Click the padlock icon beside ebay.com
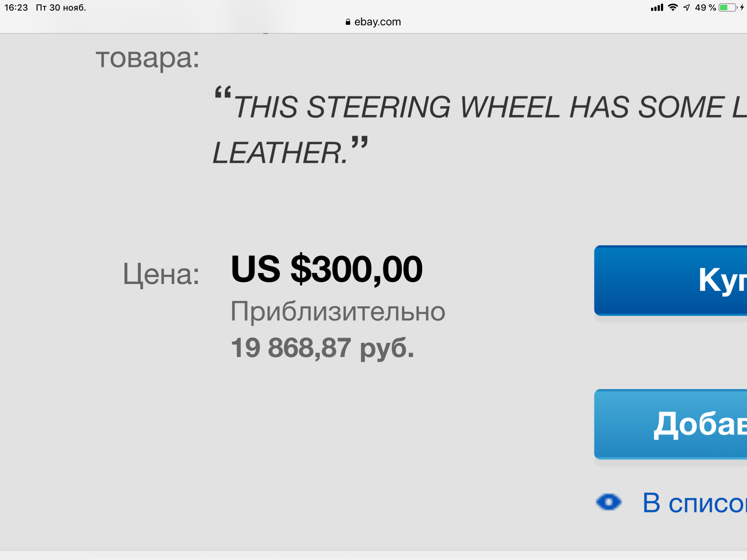This screenshot has width=747, height=560. tap(348, 22)
